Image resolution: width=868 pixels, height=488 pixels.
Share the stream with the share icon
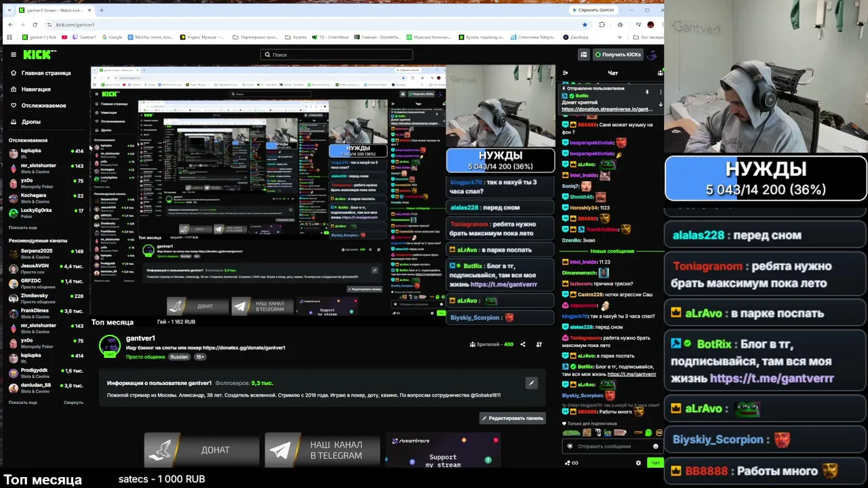pos(522,344)
